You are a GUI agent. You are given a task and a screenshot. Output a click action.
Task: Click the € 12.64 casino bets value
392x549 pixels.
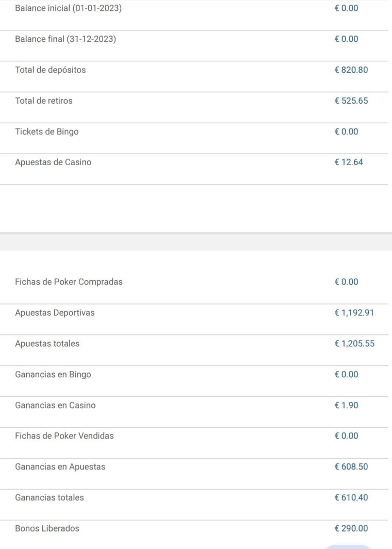[349, 162]
